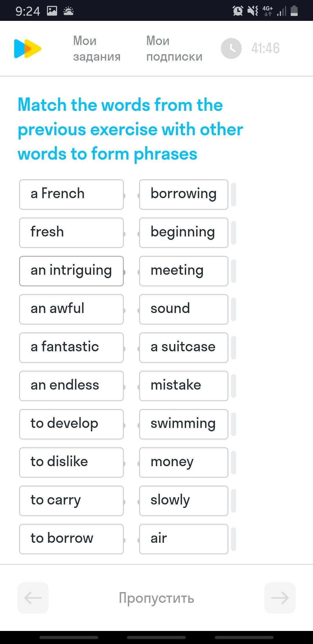The width and height of the screenshot is (313, 644).
Task: Select the 'an intriguing' word card
Action: (x=71, y=271)
